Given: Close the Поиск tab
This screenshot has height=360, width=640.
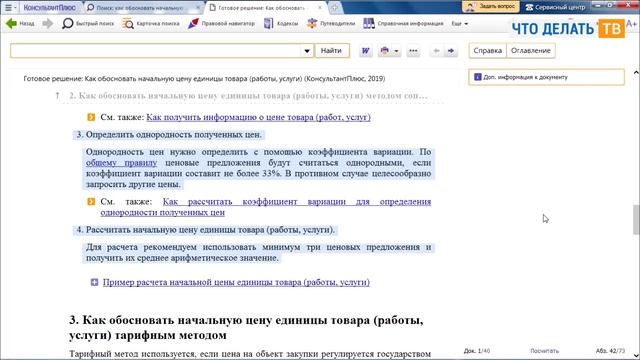Looking at the screenshot, I should (198, 8).
